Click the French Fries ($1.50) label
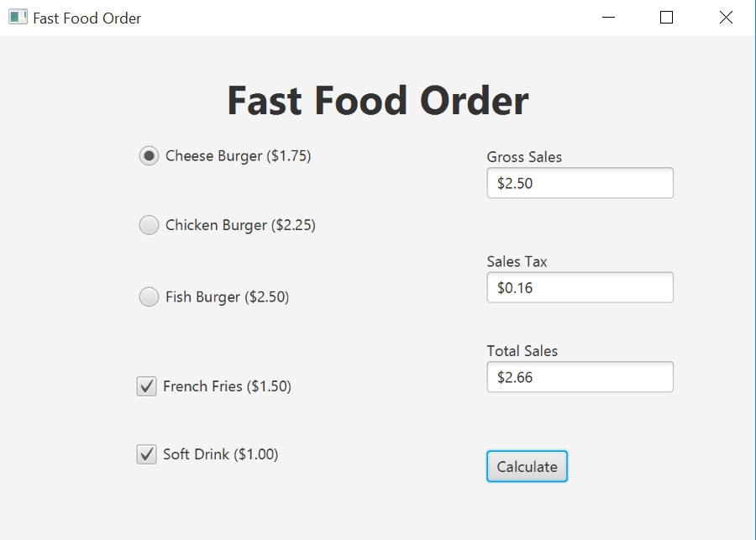Image resolution: width=756 pixels, height=540 pixels. 227,386
